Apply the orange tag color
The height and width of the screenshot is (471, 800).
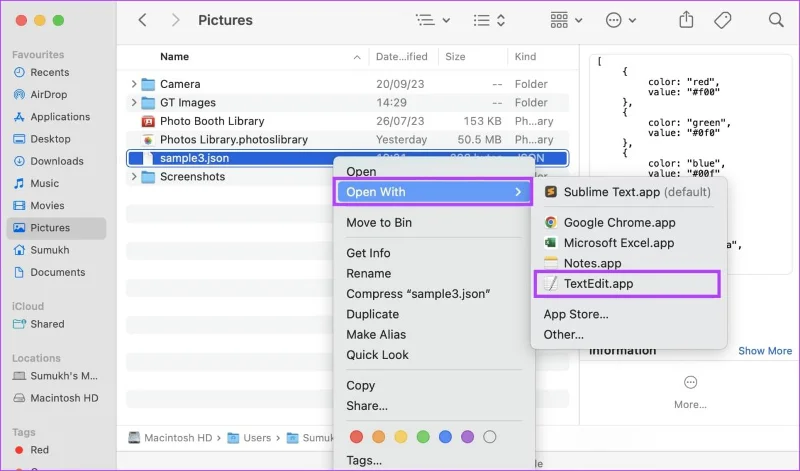click(379, 437)
